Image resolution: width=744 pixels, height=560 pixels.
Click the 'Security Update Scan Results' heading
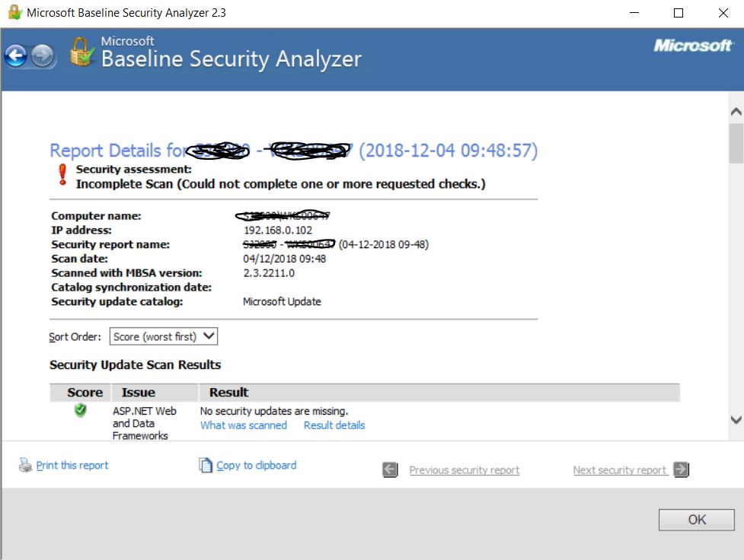[x=136, y=364]
